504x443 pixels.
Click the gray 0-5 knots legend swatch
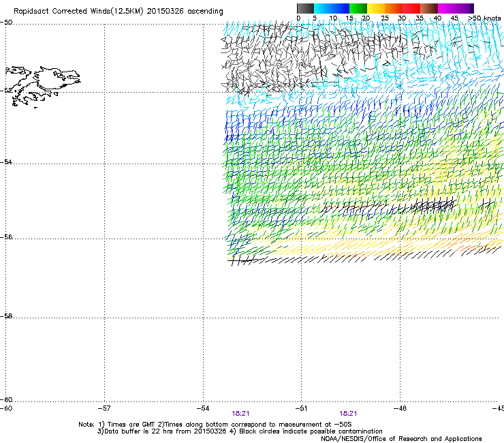(305, 8)
